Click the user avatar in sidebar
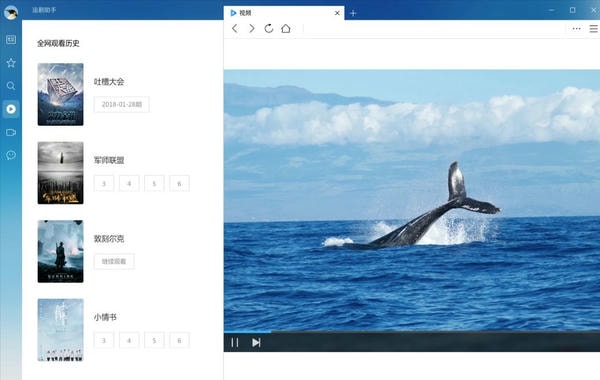Image resolution: width=600 pixels, height=380 pixels. click(11, 12)
